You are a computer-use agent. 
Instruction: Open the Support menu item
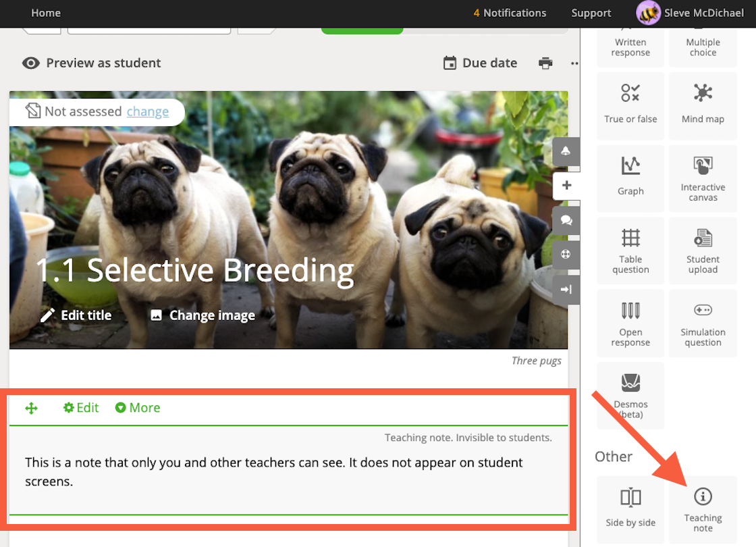pos(591,13)
